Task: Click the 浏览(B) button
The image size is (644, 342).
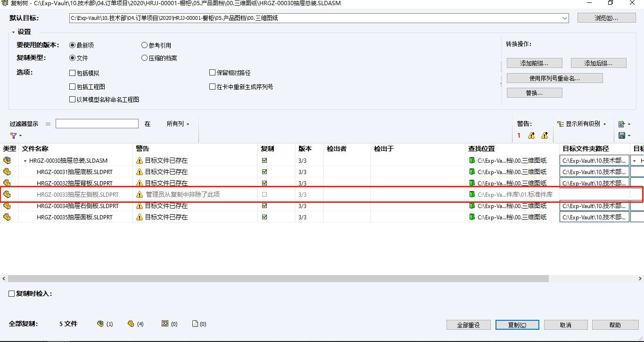Action: click(x=607, y=18)
